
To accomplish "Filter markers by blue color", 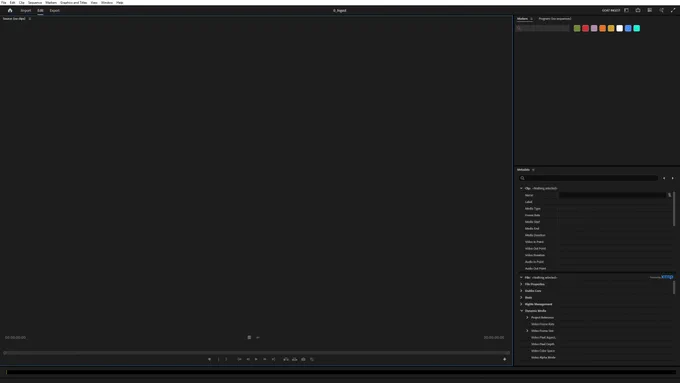I will pyautogui.click(x=628, y=28).
